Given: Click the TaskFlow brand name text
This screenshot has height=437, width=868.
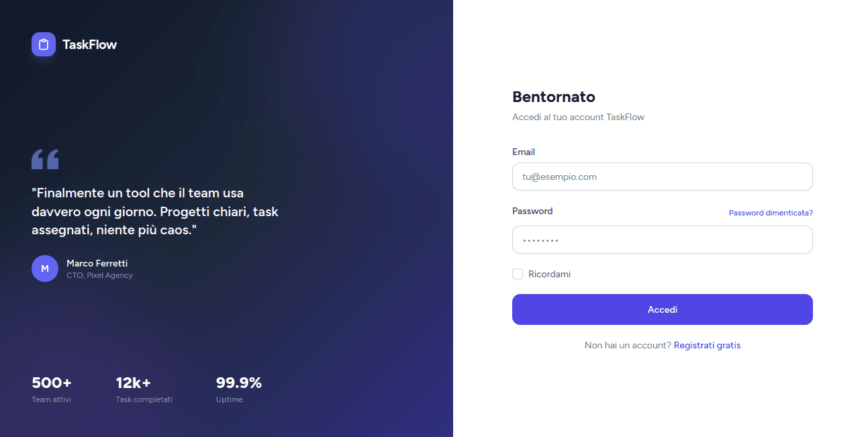Looking at the screenshot, I should point(90,44).
